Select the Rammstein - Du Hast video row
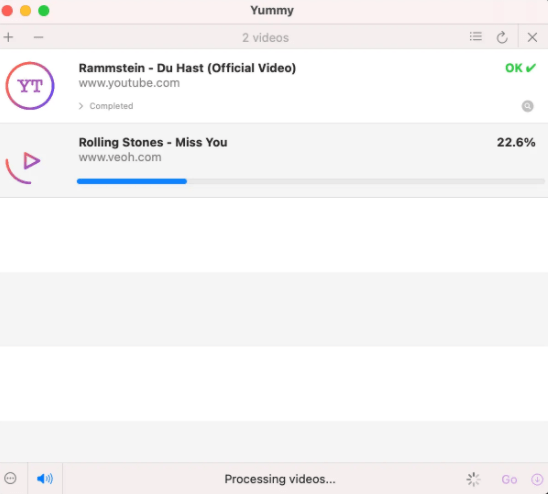 (274, 86)
